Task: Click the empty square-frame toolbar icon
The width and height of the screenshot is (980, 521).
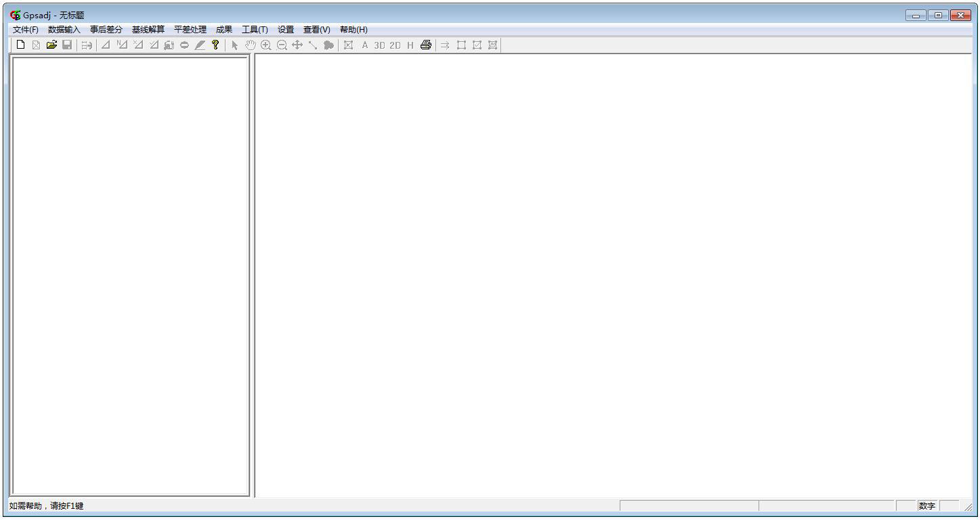Action: click(x=461, y=45)
